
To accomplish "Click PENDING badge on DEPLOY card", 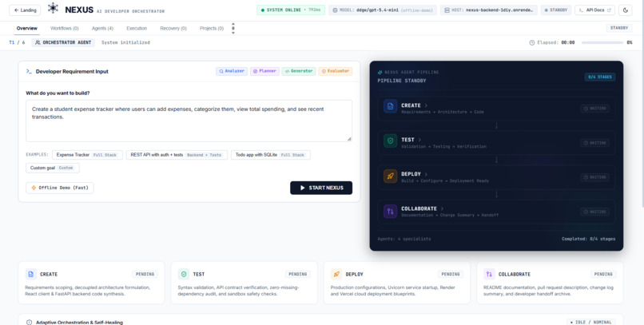I will coord(451,274).
